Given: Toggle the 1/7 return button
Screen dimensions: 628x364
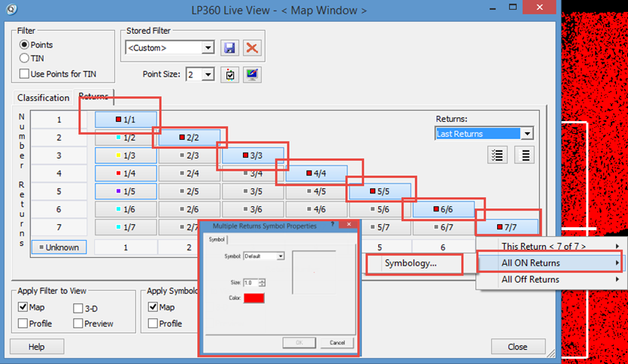Looking at the screenshot, I should click(126, 227).
